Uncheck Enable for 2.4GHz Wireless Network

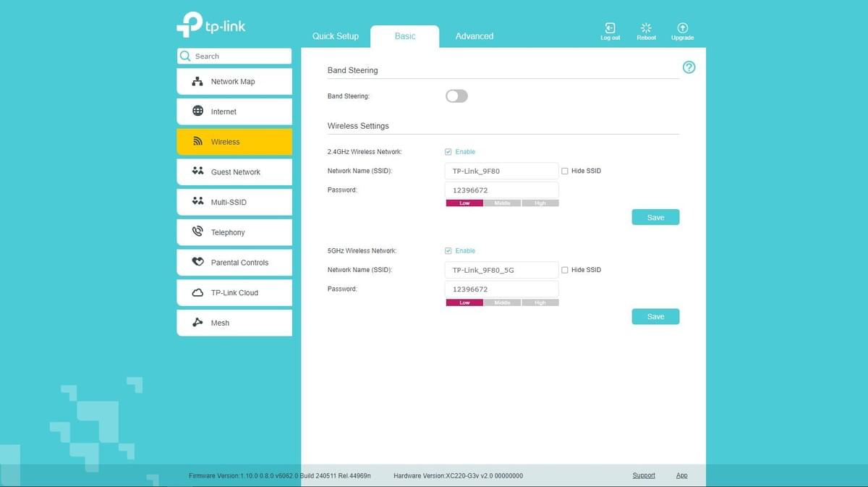(x=448, y=152)
